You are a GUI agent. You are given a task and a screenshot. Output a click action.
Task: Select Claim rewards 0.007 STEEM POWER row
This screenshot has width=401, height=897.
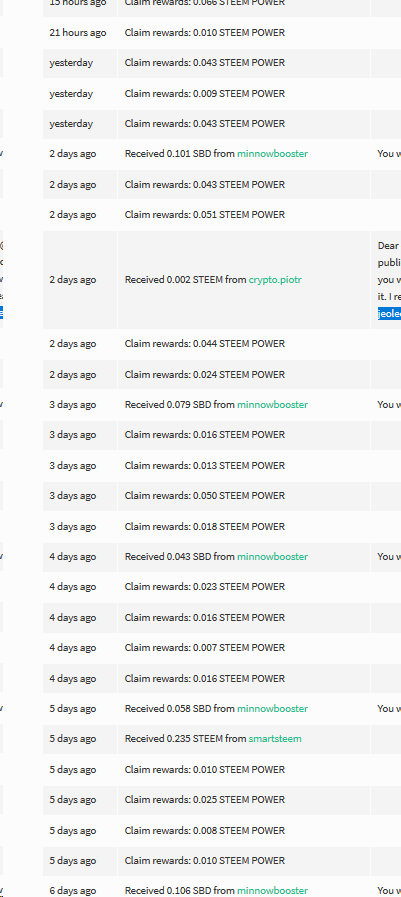click(222, 648)
